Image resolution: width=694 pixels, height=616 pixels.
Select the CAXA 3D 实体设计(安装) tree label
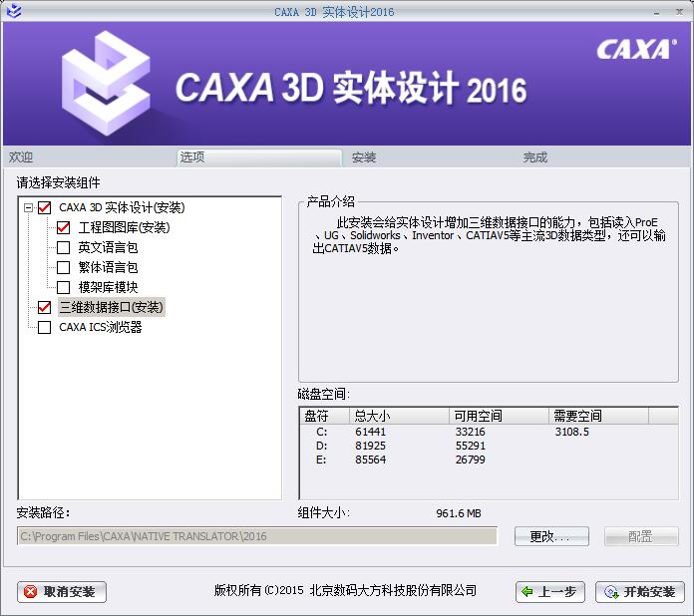pyautogui.click(x=122, y=207)
